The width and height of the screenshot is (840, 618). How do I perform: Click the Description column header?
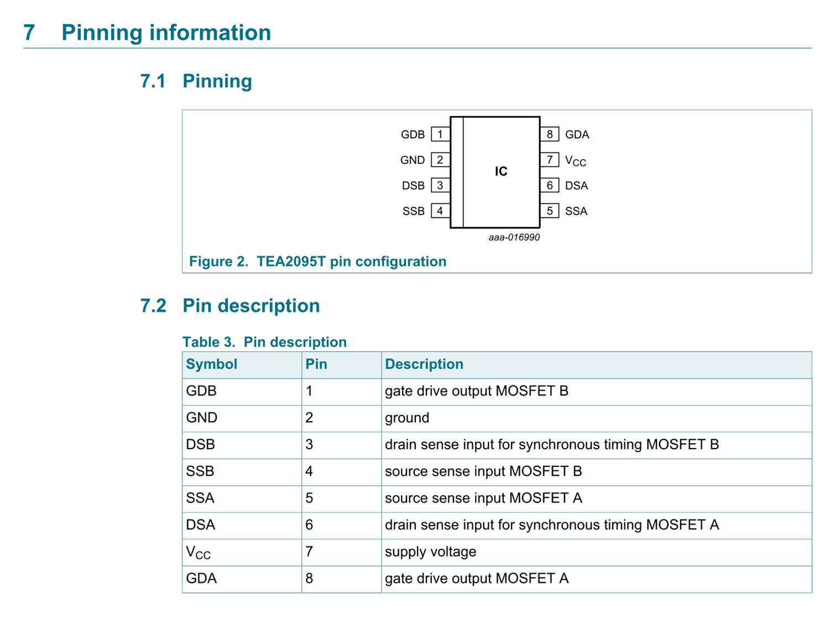point(424,364)
